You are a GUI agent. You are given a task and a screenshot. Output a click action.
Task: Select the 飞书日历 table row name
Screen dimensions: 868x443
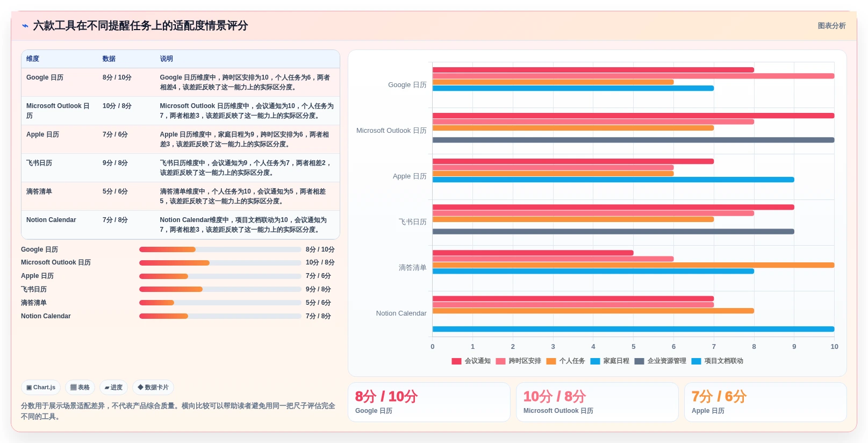[x=39, y=163]
